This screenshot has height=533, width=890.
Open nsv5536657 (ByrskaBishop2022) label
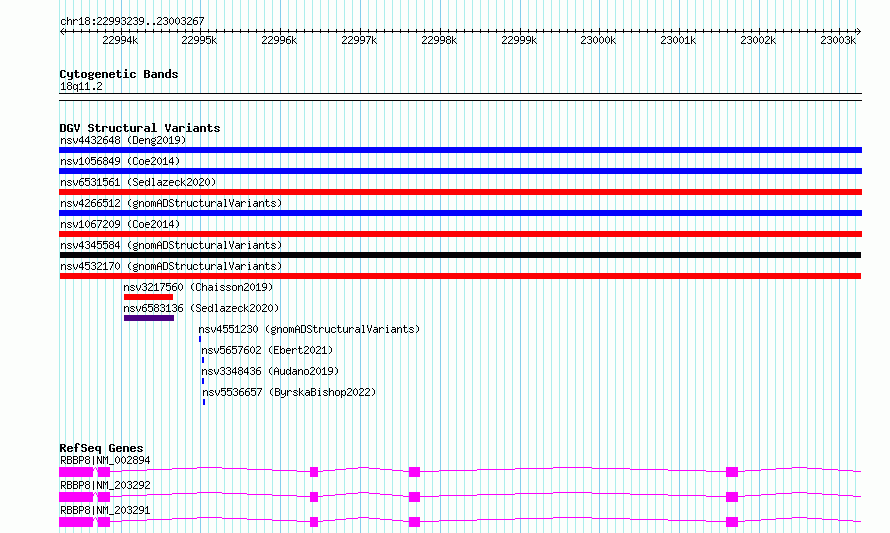tap(289, 392)
